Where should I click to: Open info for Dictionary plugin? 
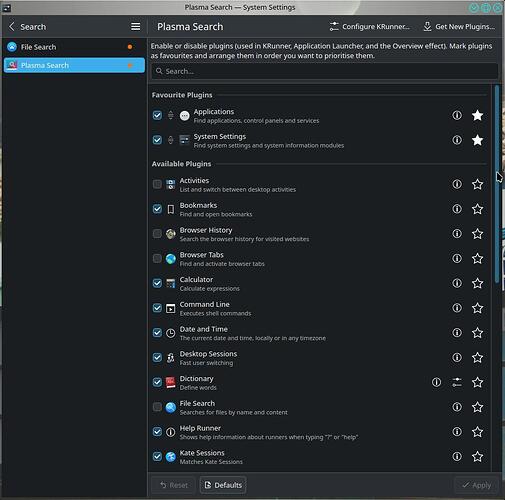(x=436, y=382)
